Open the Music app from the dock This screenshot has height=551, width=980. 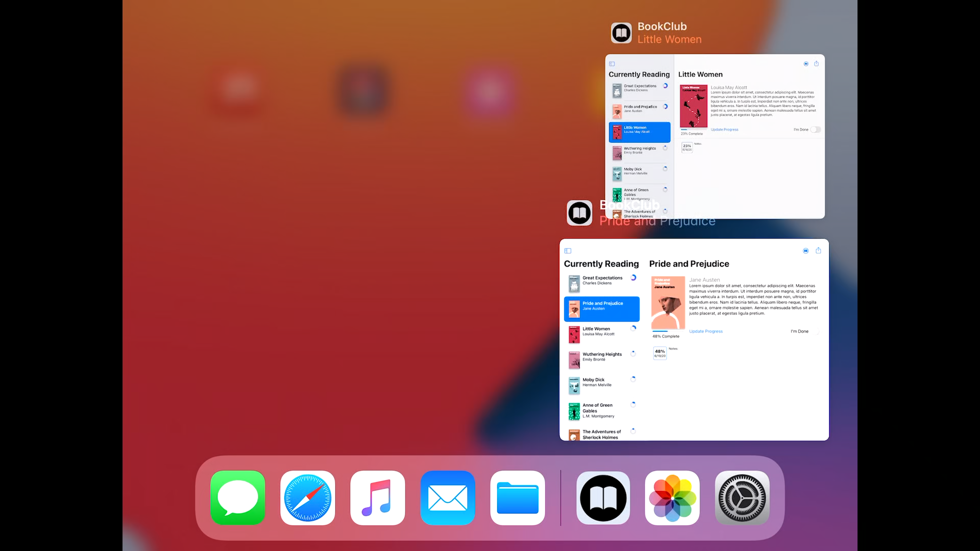click(377, 498)
